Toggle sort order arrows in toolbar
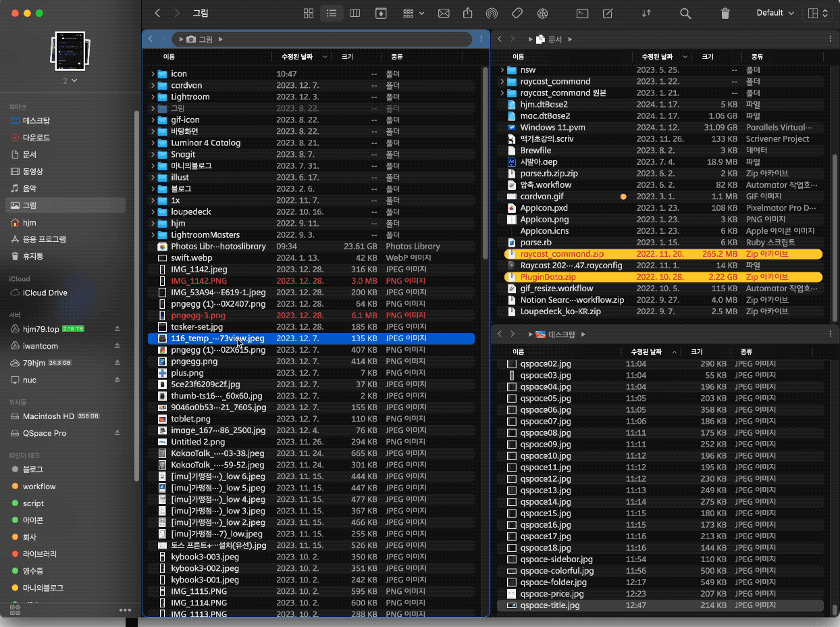Image resolution: width=840 pixels, height=627 pixels. (646, 14)
